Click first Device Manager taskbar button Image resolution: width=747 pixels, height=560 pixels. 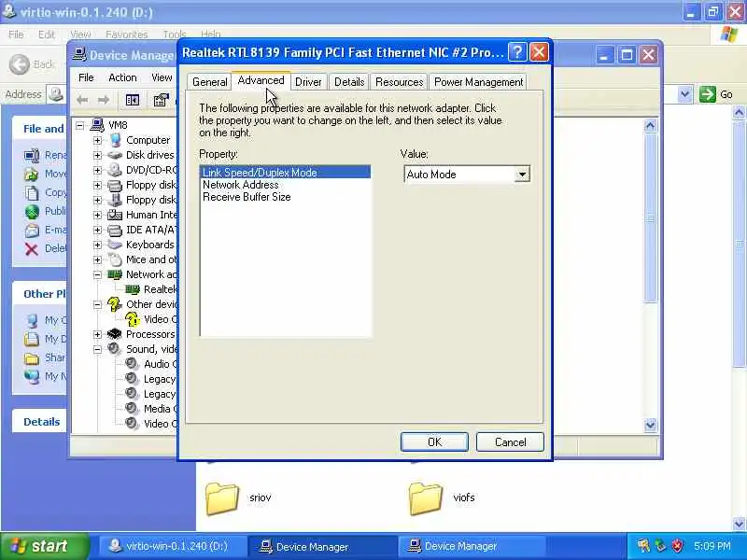click(x=323, y=546)
